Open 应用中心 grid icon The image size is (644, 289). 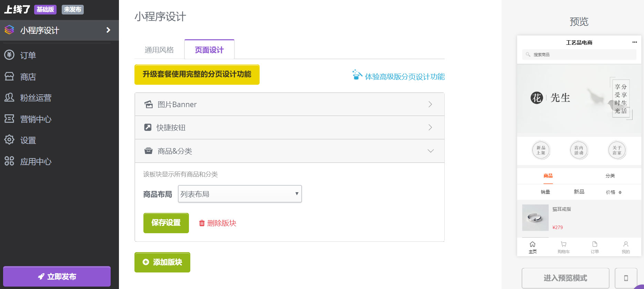coord(9,161)
